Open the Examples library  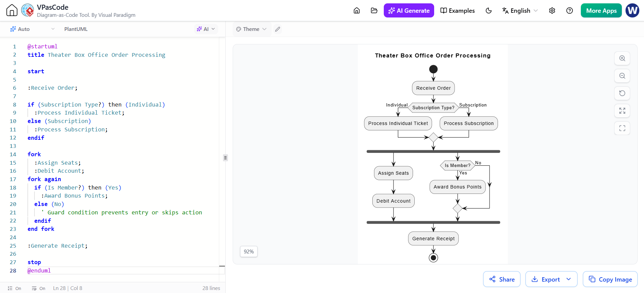coord(457,10)
